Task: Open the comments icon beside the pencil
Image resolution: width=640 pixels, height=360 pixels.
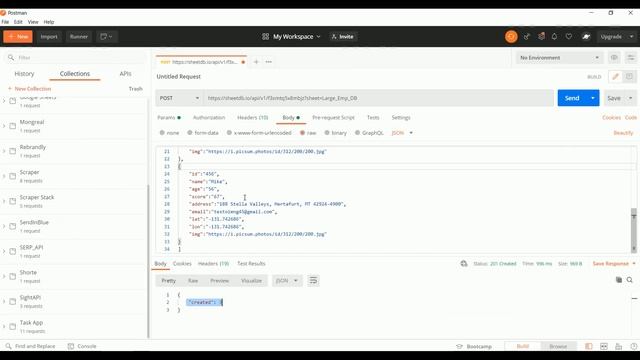Action: (629, 76)
